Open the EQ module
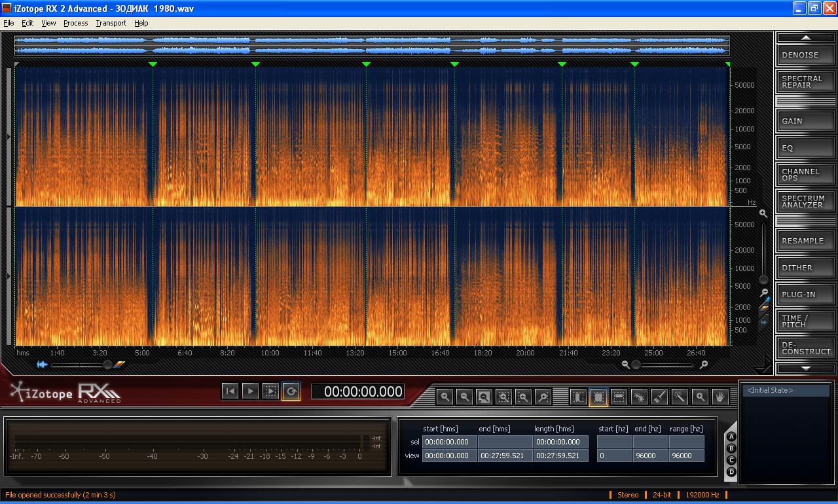This screenshot has height=504, width=838. pyautogui.click(x=806, y=148)
